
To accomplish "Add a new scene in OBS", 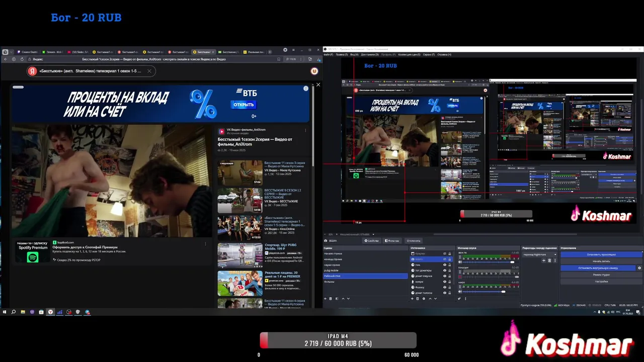I will click(x=326, y=298).
